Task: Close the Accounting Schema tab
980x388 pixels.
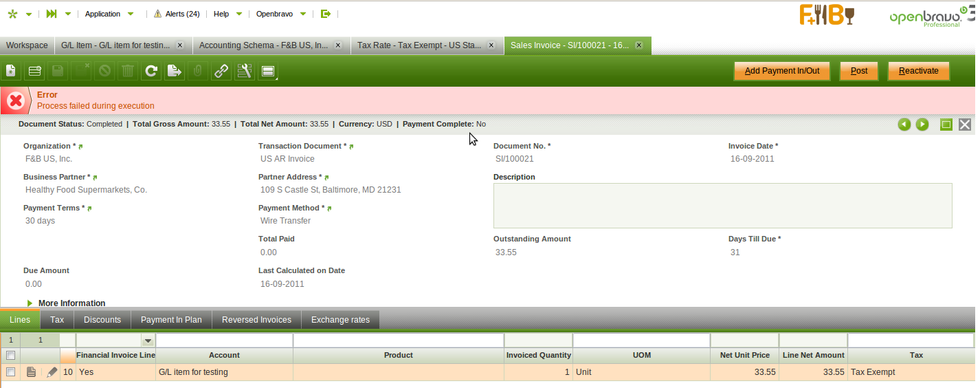Action: click(337, 45)
